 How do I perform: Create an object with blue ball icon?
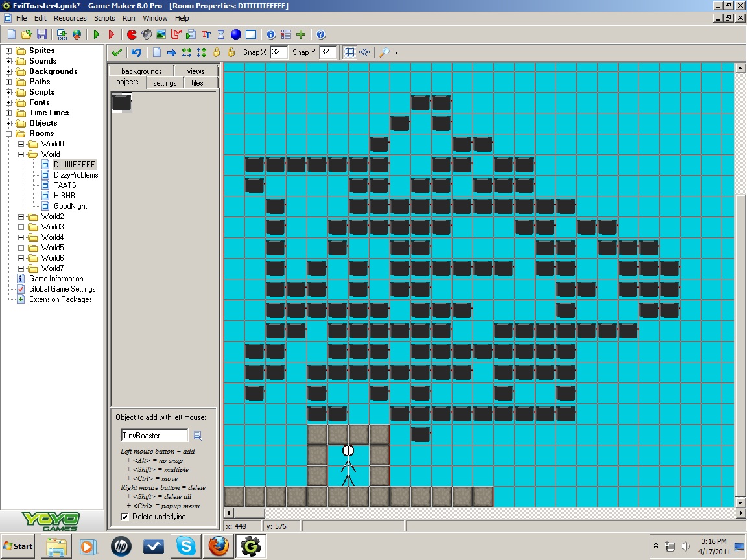coord(236,34)
